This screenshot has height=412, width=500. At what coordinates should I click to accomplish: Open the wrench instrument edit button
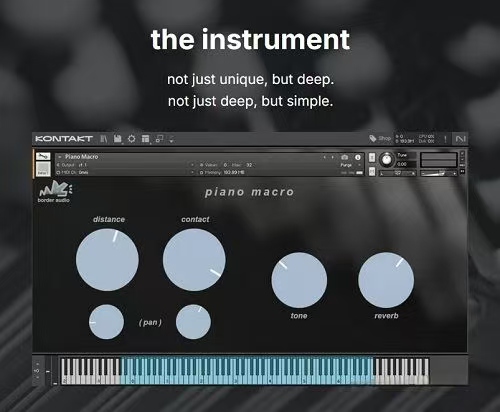pyautogui.click(x=43, y=156)
